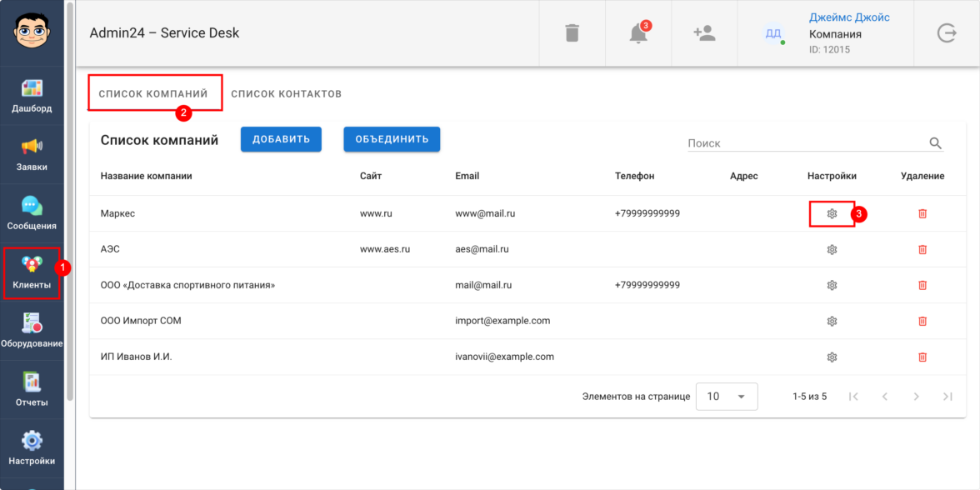Click the Объединить button
This screenshot has width=980, height=490.
click(392, 139)
